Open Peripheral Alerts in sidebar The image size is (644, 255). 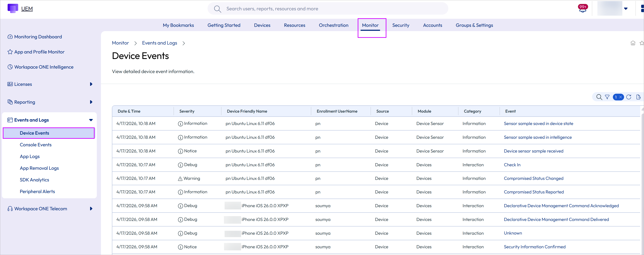pos(37,192)
